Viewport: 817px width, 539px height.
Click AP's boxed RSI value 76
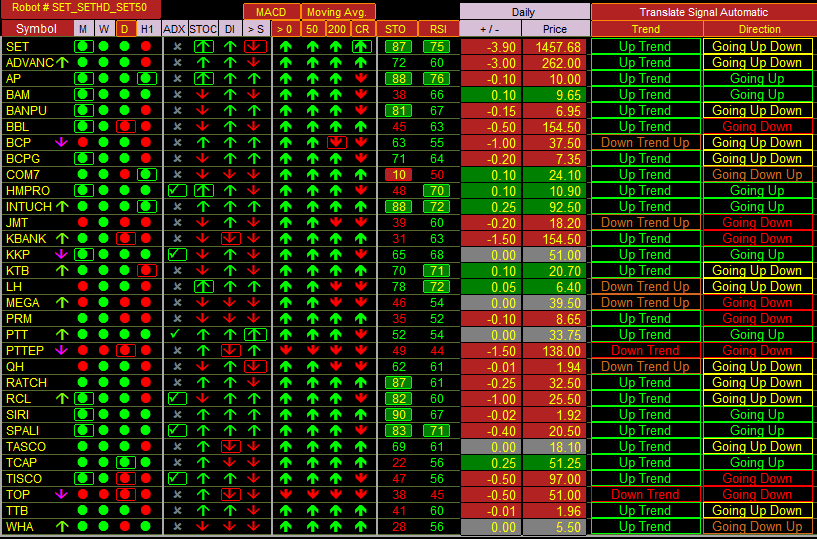point(437,79)
